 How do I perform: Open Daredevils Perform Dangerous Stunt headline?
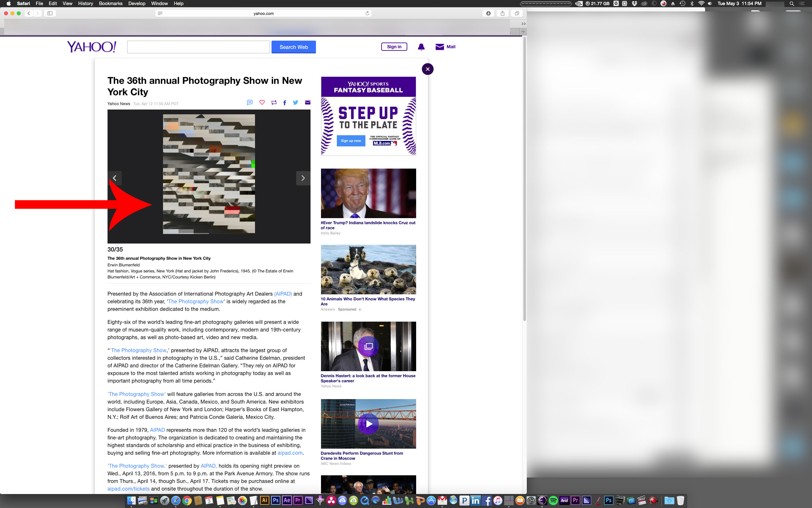click(x=362, y=456)
